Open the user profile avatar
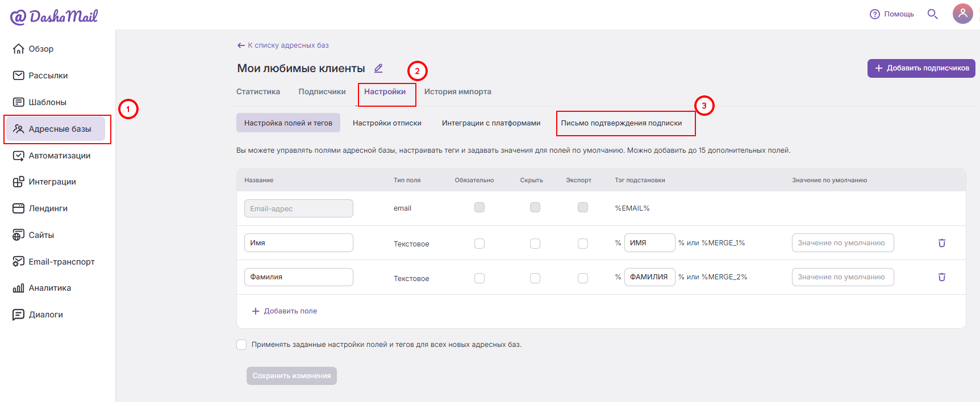The width and height of the screenshot is (980, 402). [x=962, y=14]
